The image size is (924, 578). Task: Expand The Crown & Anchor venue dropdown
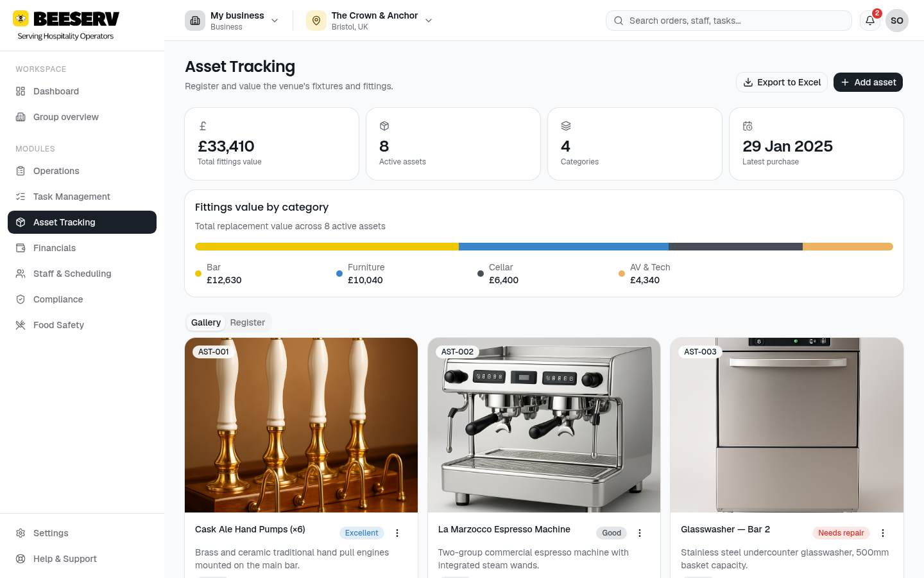click(370, 21)
